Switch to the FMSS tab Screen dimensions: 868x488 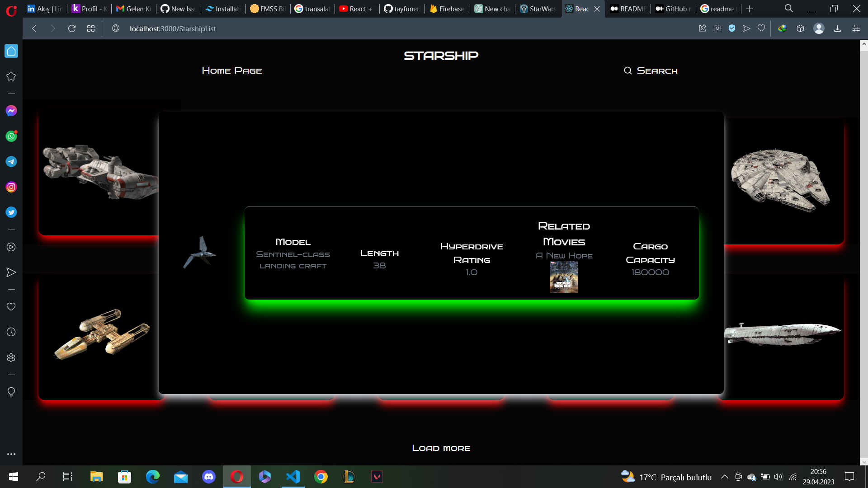click(x=268, y=9)
